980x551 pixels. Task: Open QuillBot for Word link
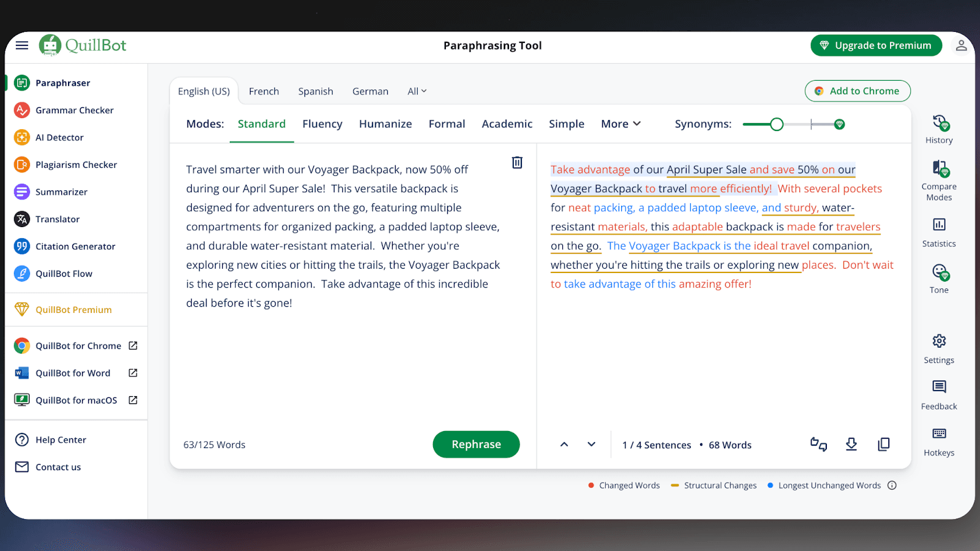76,373
